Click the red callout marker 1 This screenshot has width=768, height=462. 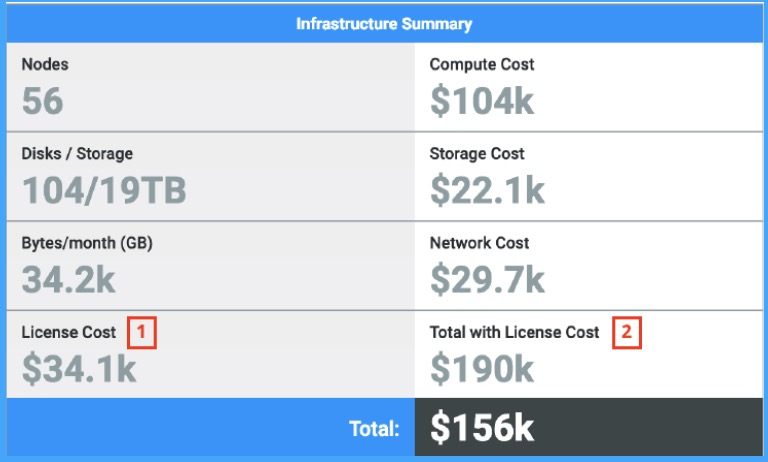[143, 332]
